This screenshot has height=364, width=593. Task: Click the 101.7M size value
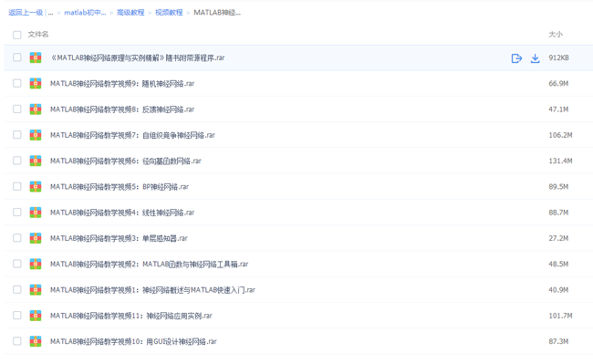(560, 316)
